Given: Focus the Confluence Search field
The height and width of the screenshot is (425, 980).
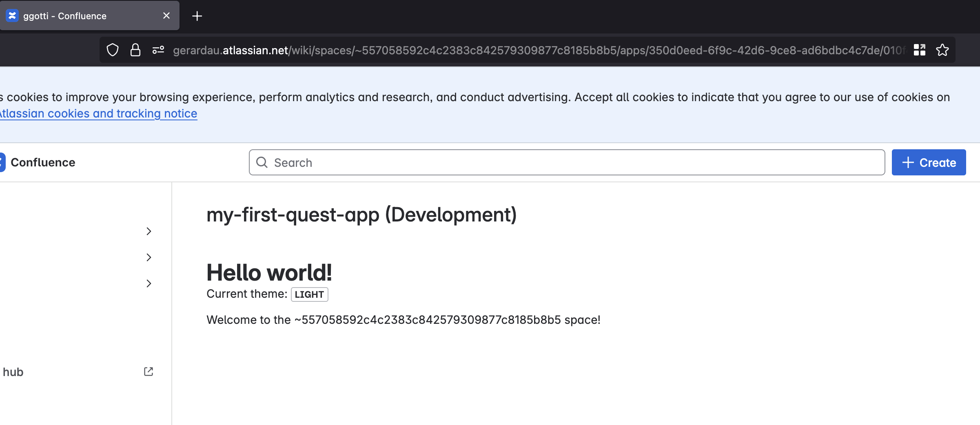Looking at the screenshot, I should [567, 162].
